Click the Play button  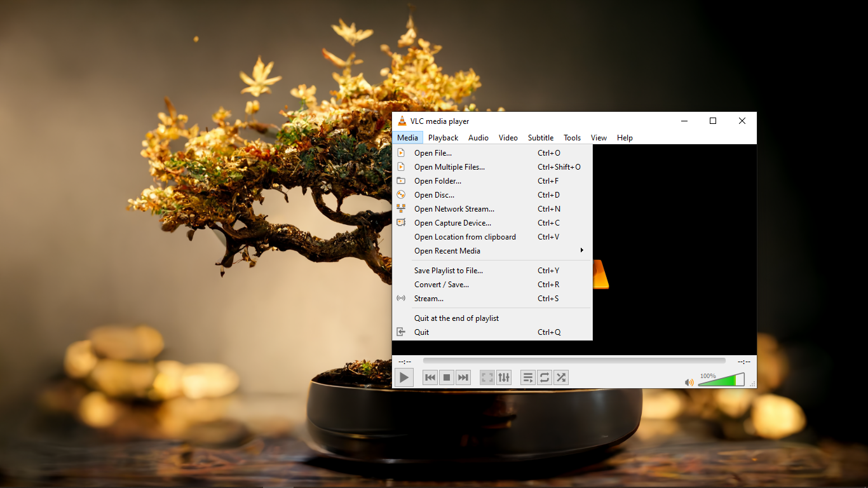[x=404, y=377]
